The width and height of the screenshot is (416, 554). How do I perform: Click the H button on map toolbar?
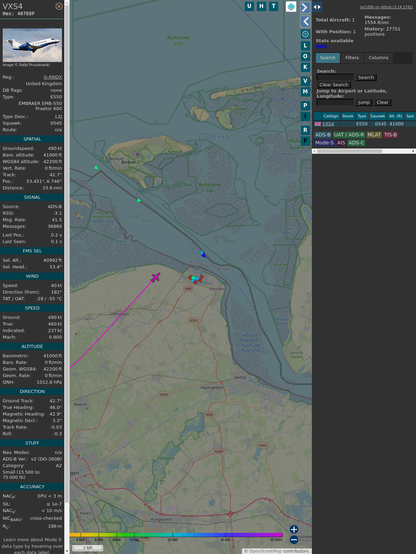tap(261, 6)
